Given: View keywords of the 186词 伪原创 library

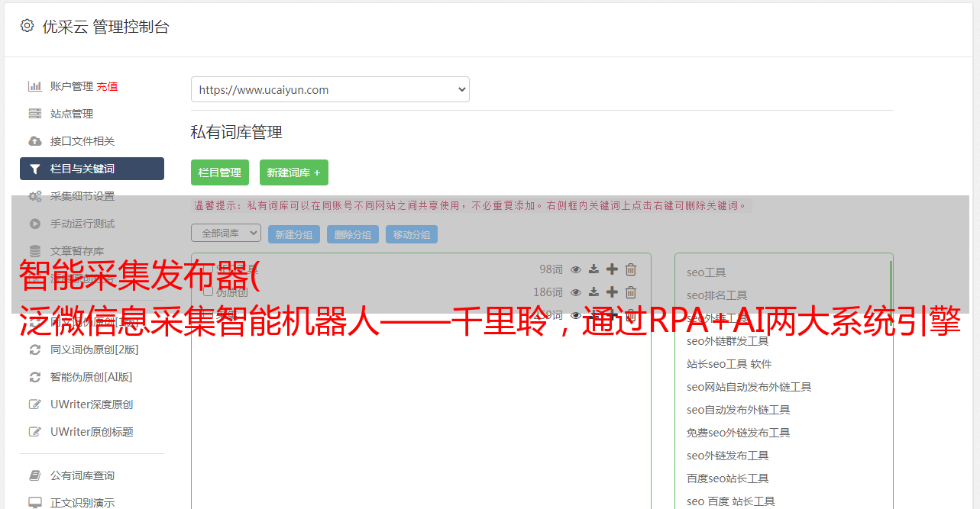Looking at the screenshot, I should point(576,292).
